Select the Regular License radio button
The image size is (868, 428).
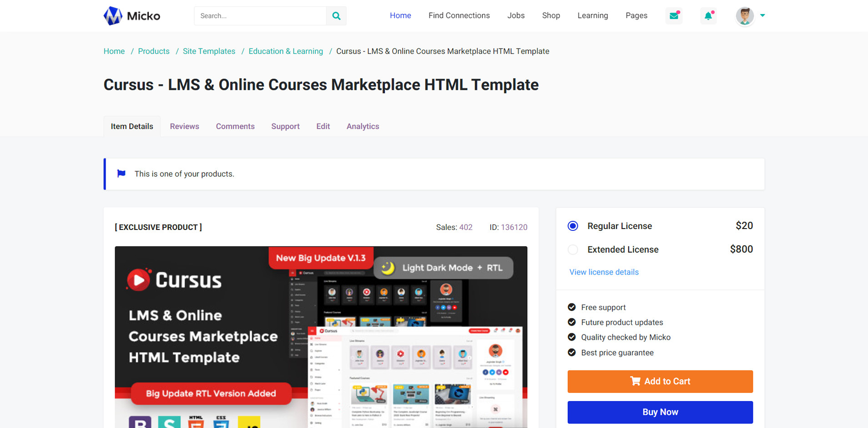click(x=573, y=226)
